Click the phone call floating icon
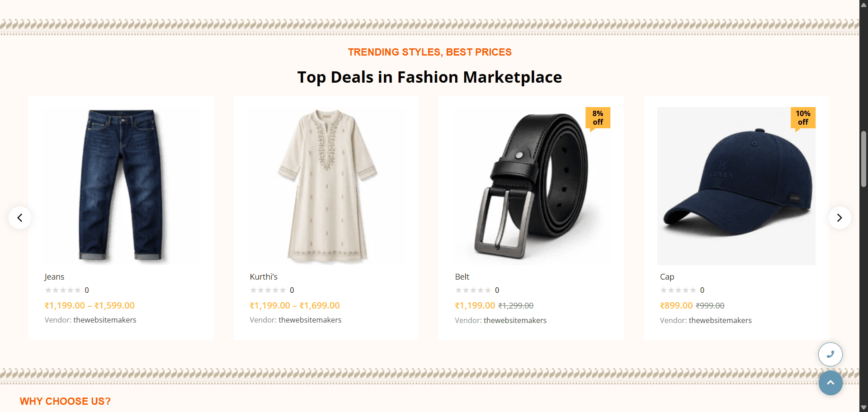The width and height of the screenshot is (868, 412). pos(830,355)
